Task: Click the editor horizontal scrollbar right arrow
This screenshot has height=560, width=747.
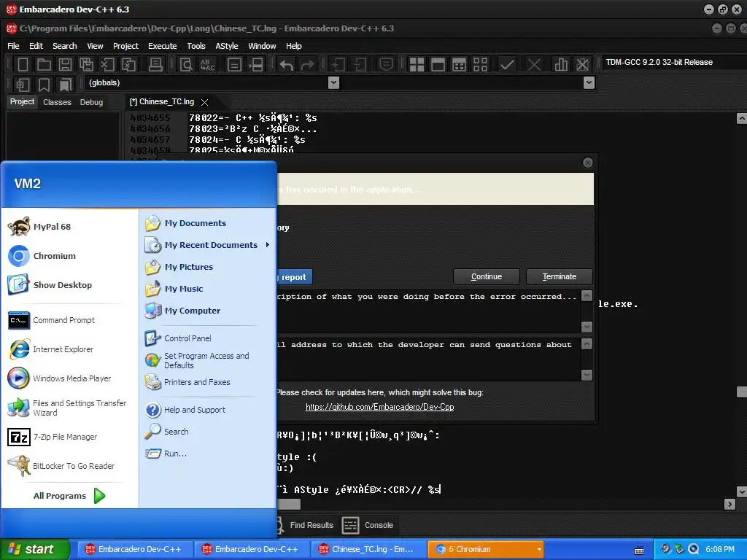Action: [729, 504]
